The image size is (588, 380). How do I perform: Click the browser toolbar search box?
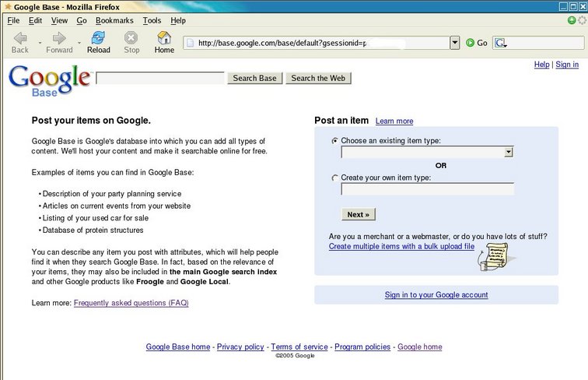pos(538,43)
